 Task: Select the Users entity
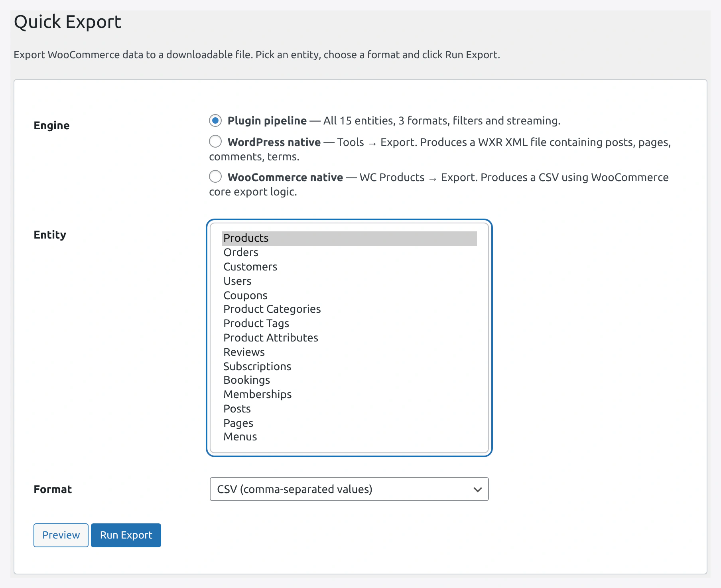pyautogui.click(x=349, y=281)
